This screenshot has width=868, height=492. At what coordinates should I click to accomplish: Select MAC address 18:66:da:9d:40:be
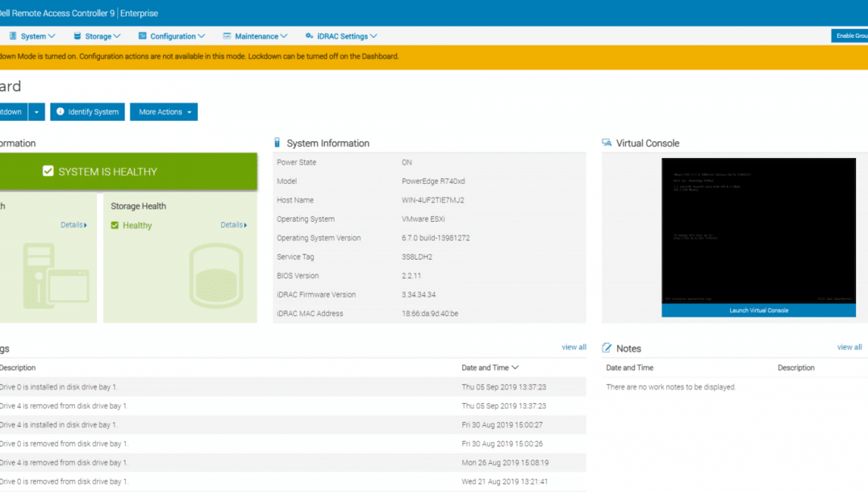[430, 313]
